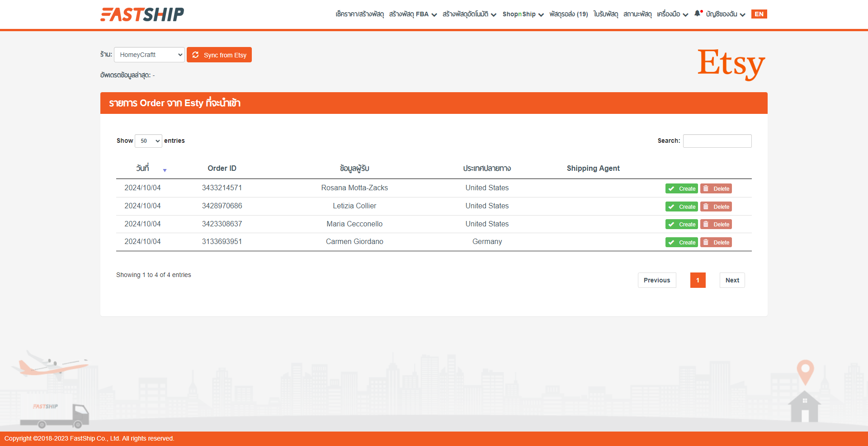This screenshot has height=446, width=868.
Task: Open the FastShip logo home link
Action: [x=142, y=14]
